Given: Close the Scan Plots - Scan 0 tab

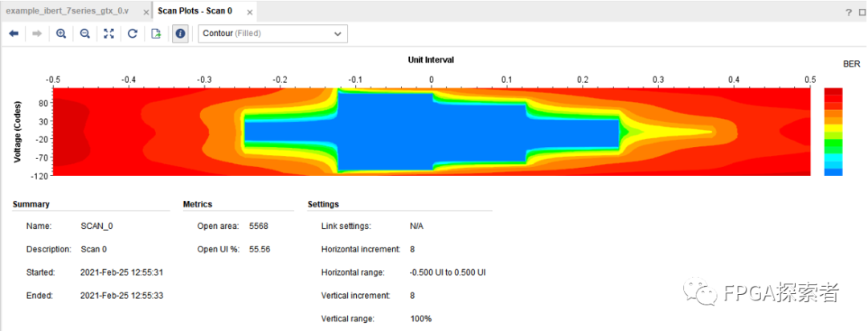Looking at the screenshot, I should (250, 12).
